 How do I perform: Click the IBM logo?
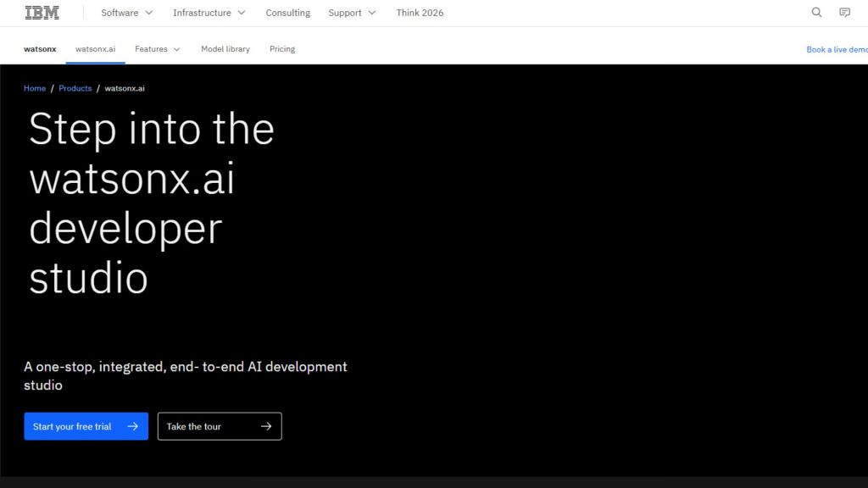(x=42, y=13)
